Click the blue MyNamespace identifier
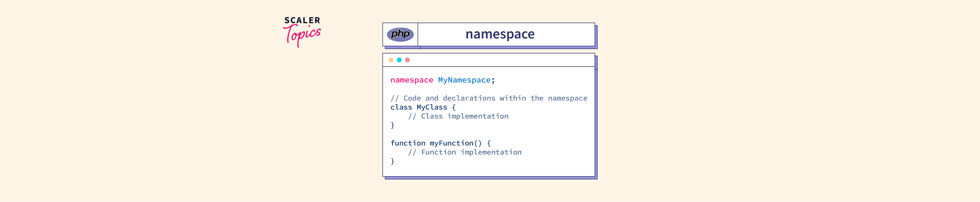The height and width of the screenshot is (202, 980). [x=464, y=80]
